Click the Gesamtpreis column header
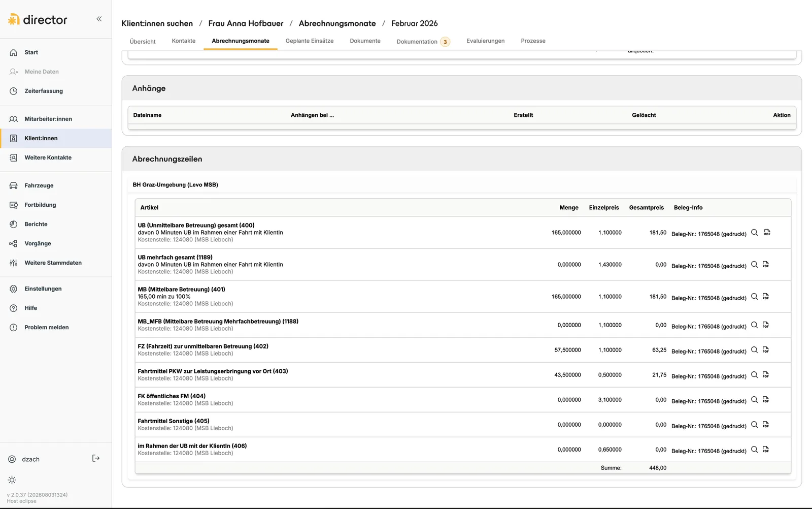This screenshot has width=812, height=509. click(646, 208)
